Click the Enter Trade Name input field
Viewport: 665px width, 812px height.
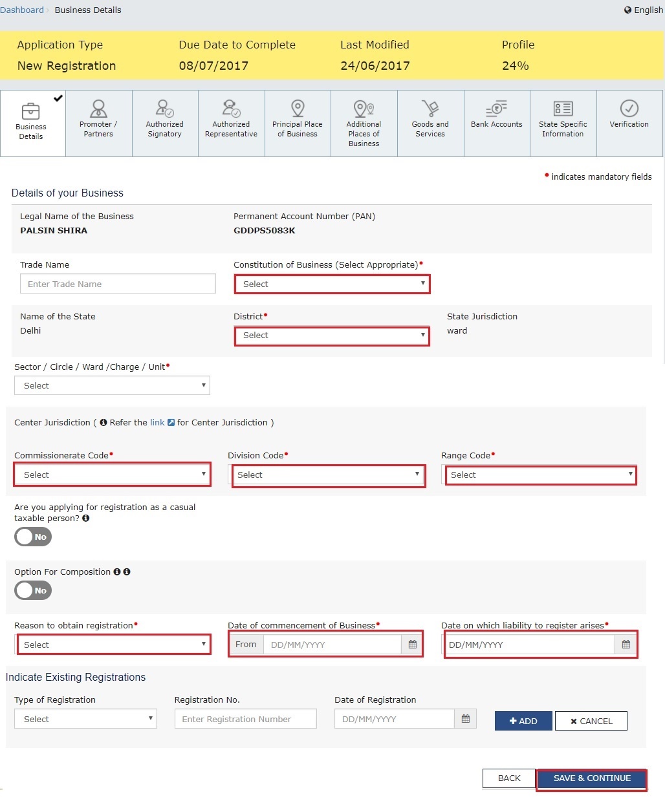coord(118,284)
